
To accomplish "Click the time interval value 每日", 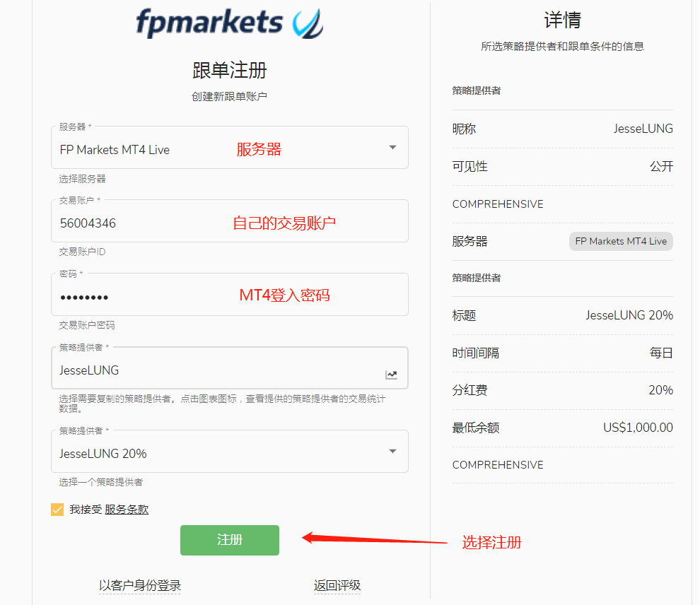I will click(x=661, y=353).
